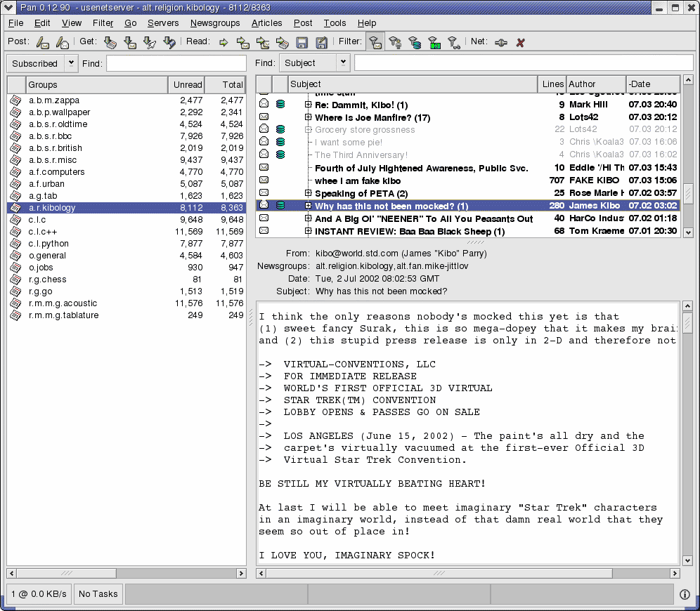Toggle the filter funnel with person icon
This screenshot has width=700, height=611.
coord(395,42)
